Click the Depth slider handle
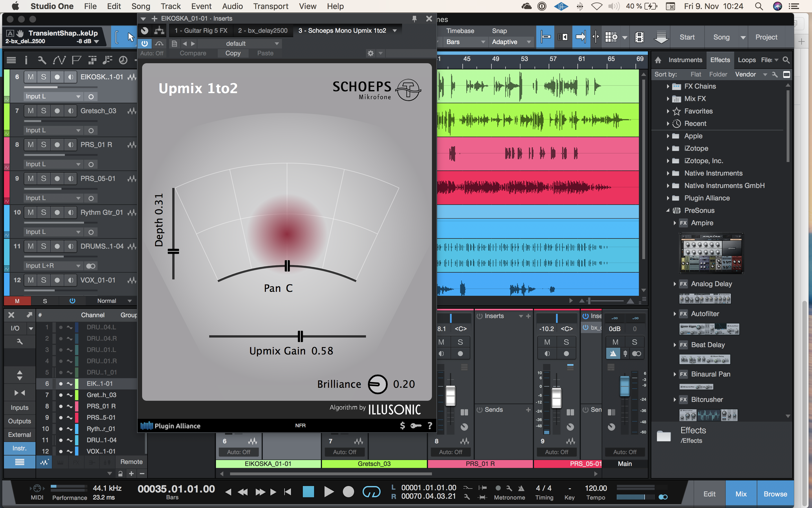Viewport: 812px width, 508px height. click(x=173, y=251)
